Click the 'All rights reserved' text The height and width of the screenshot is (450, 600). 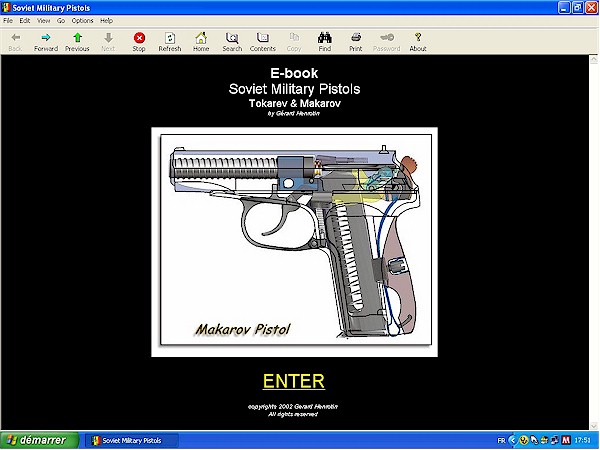coord(293,414)
